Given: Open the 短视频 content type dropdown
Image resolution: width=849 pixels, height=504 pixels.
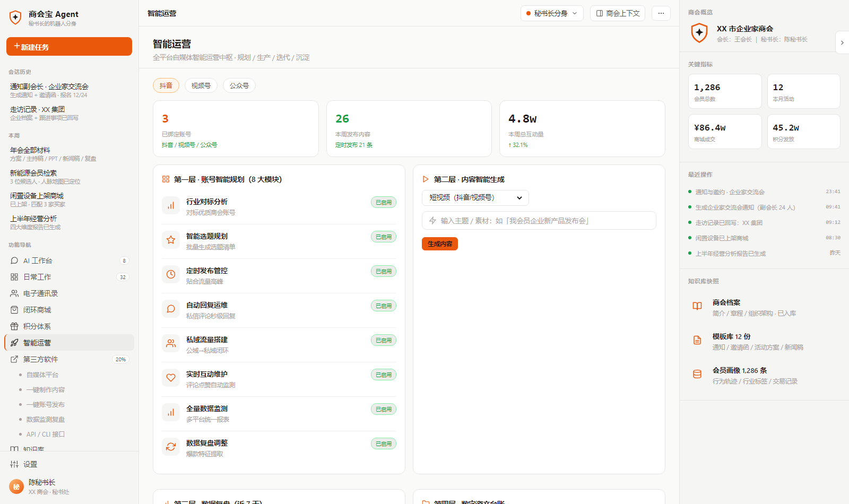Looking at the screenshot, I should pyautogui.click(x=475, y=197).
